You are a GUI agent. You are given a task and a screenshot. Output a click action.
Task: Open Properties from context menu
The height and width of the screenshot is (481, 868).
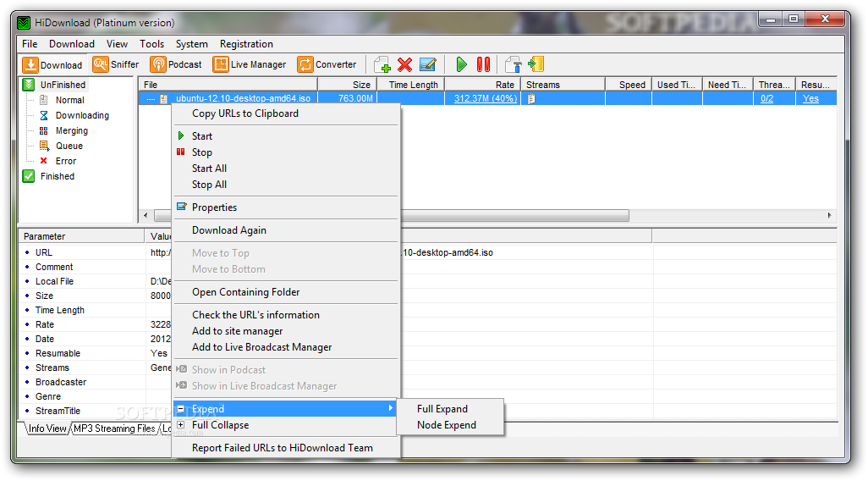click(x=286, y=207)
